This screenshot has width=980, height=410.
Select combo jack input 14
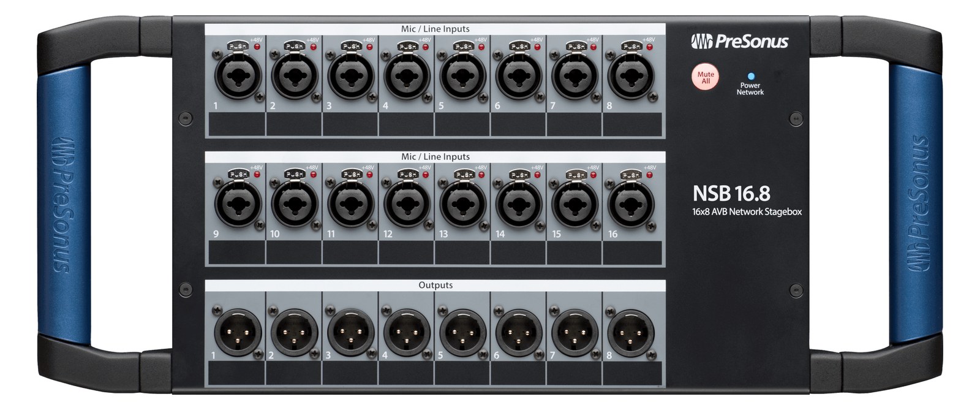pos(519,204)
